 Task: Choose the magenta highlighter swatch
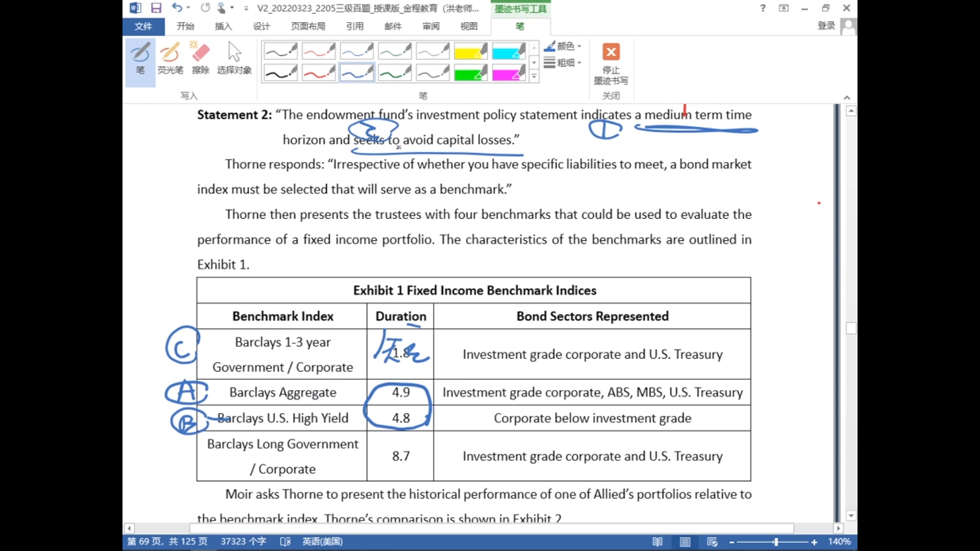tap(508, 72)
